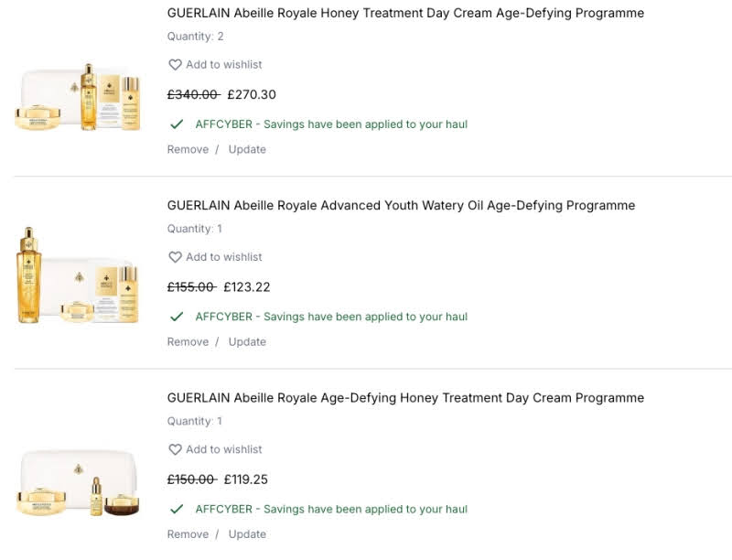Click the Quantity: 2 label
The height and width of the screenshot is (560, 732).
[x=195, y=37]
